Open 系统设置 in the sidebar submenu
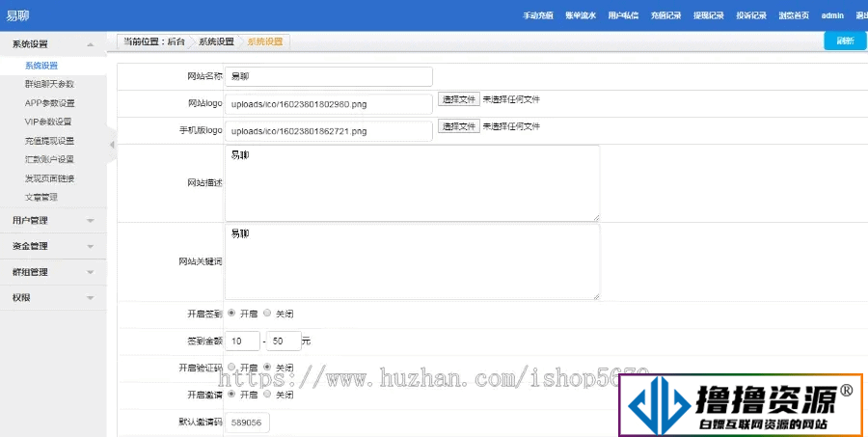The height and width of the screenshot is (437, 868). (x=41, y=66)
